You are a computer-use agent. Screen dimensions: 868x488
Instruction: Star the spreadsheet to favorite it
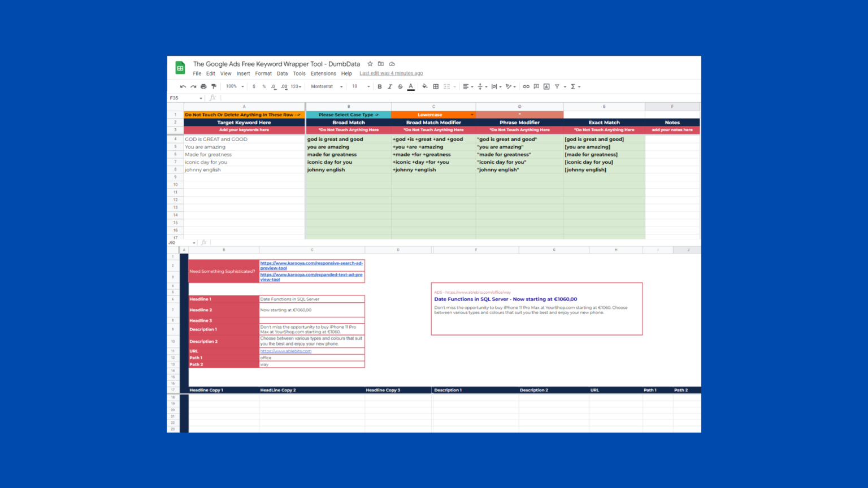click(x=370, y=64)
